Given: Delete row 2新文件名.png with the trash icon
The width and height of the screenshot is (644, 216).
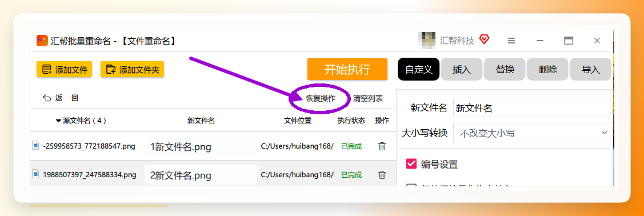Looking at the screenshot, I should tap(382, 175).
